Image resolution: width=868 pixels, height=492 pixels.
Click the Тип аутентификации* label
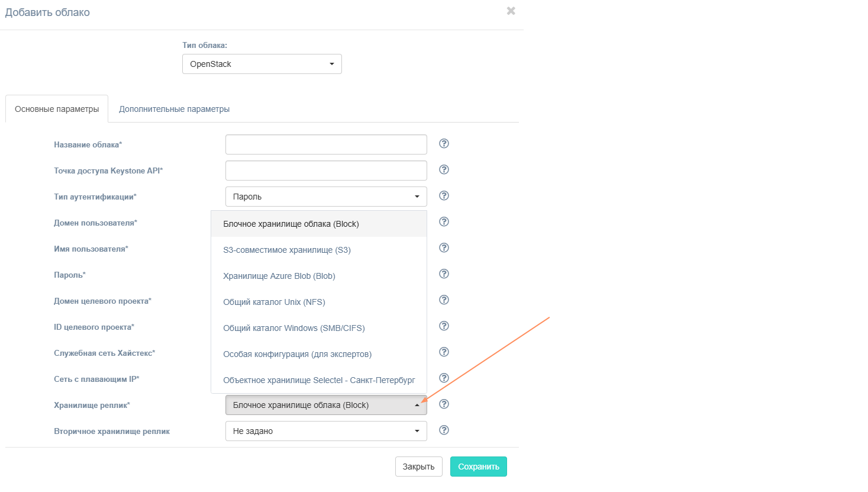pos(95,197)
